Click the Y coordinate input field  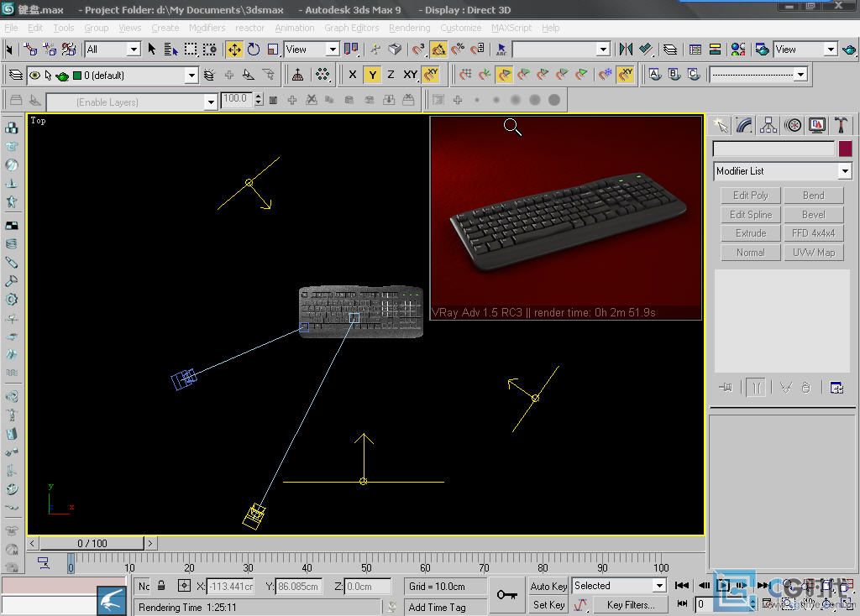point(298,587)
